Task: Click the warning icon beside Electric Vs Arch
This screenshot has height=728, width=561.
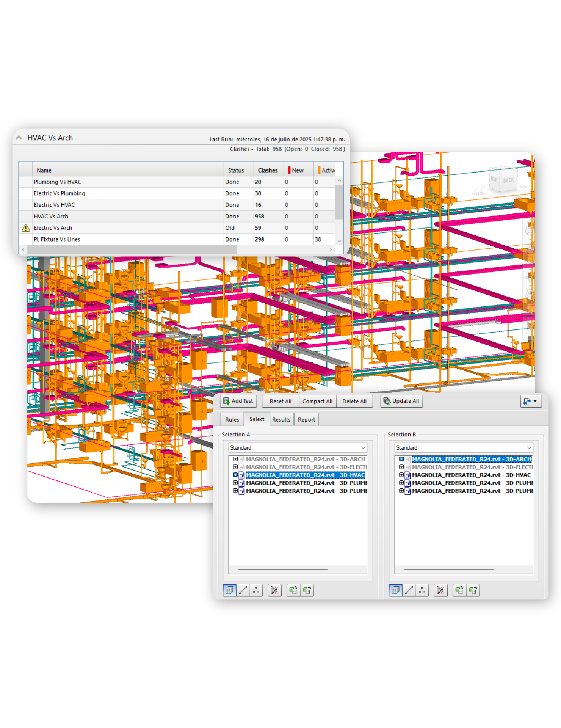Action: 26,228
